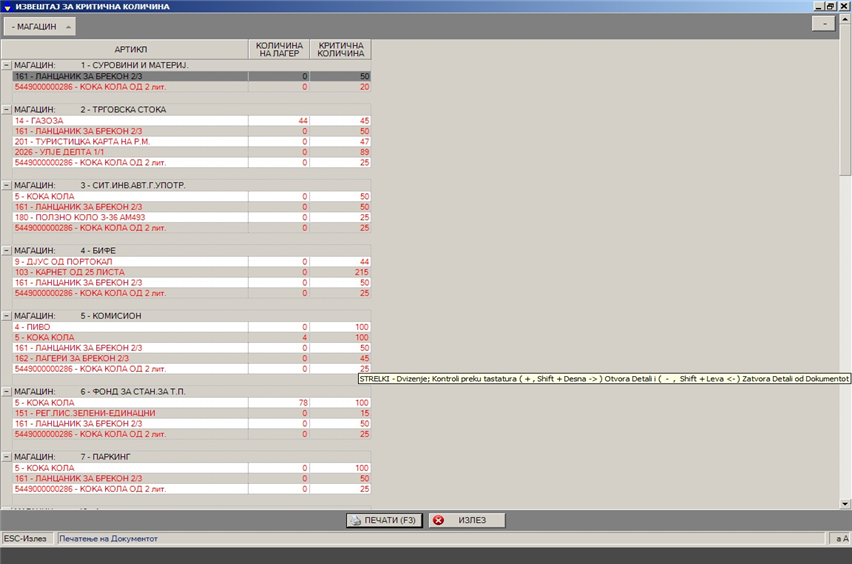The image size is (852, 564).
Task: Click the red X icon on ИЗЛЕЗ button
Action: [x=438, y=520]
